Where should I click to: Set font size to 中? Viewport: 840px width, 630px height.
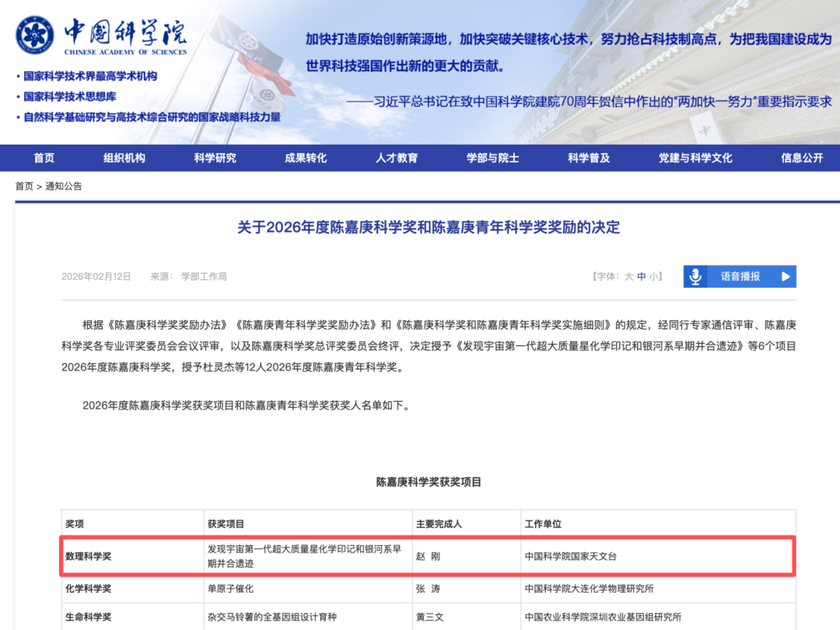tap(641, 276)
